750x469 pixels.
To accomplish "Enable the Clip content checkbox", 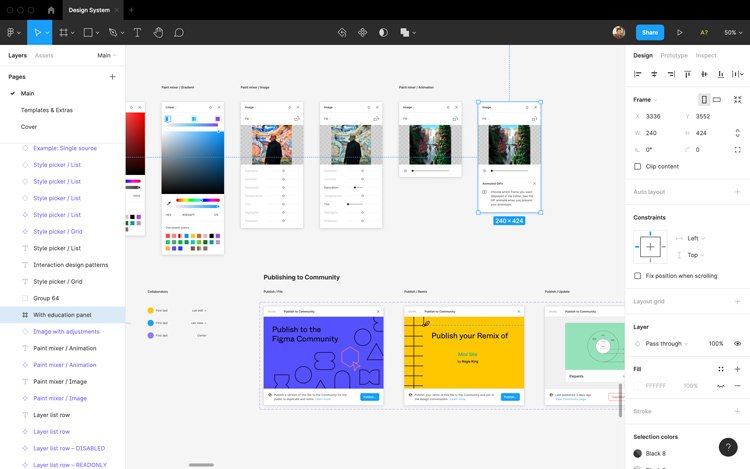I will [x=638, y=166].
